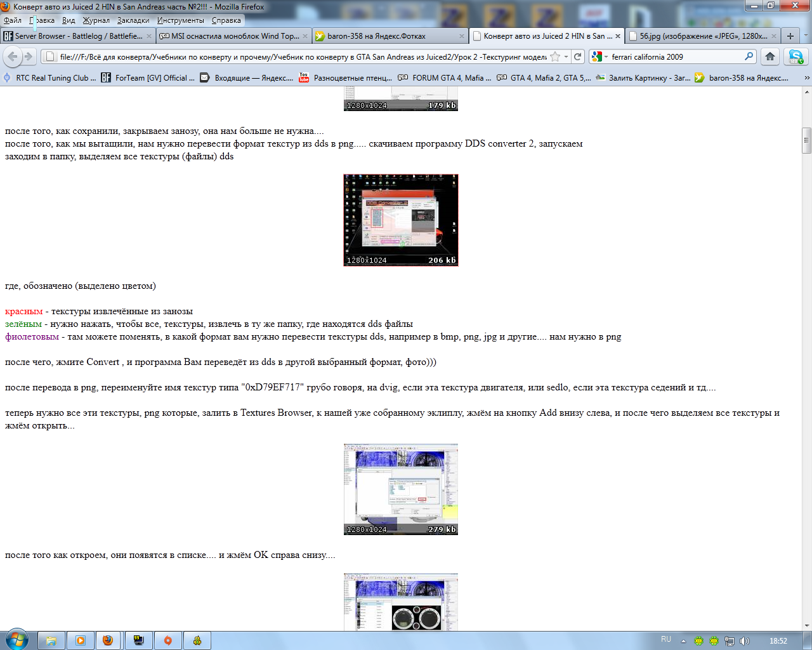
Task: Open the Журнал menu
Action: pyautogui.click(x=96, y=20)
